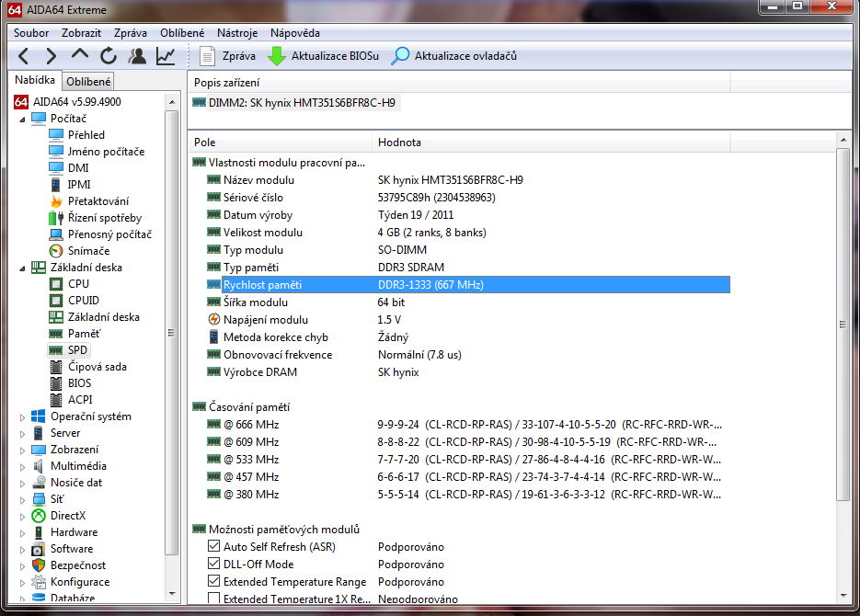The width and height of the screenshot is (860, 616).
Task: Open the Přetaktování flame icon
Action: tap(56, 201)
